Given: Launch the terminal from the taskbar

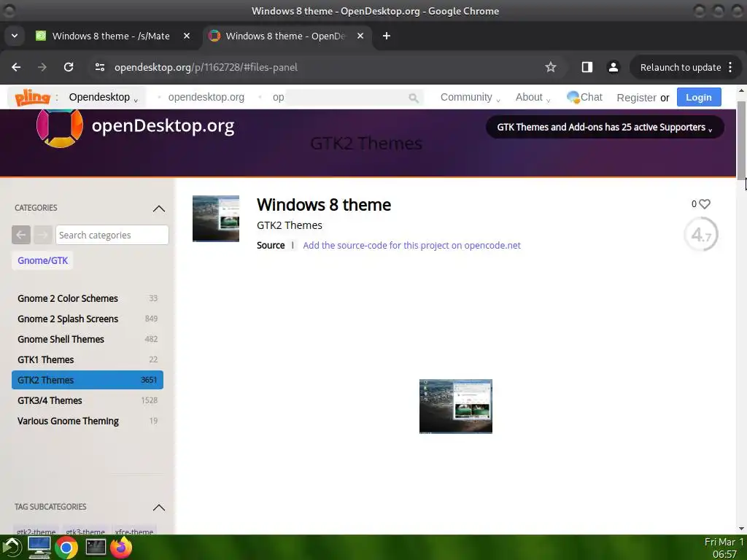Looking at the screenshot, I should 96,547.
